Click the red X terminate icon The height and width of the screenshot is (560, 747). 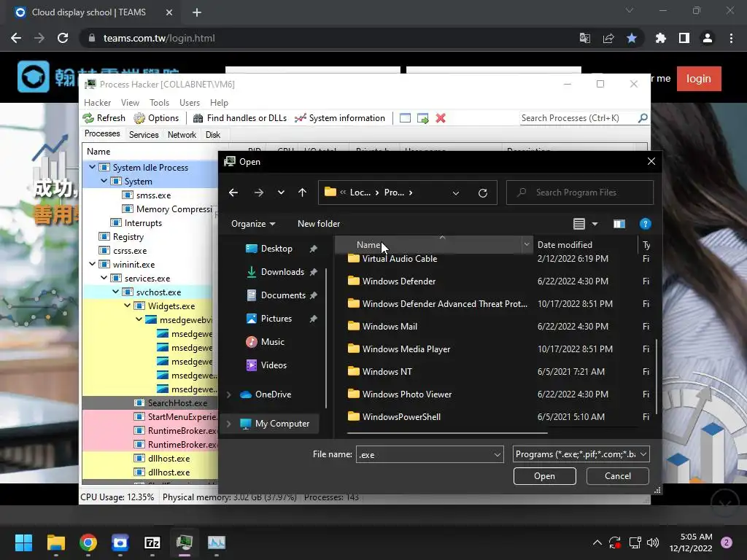[x=441, y=118]
